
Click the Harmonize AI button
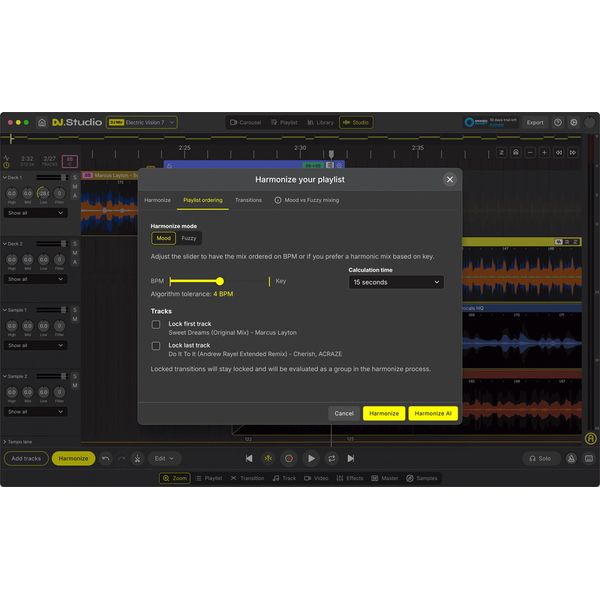(433, 413)
